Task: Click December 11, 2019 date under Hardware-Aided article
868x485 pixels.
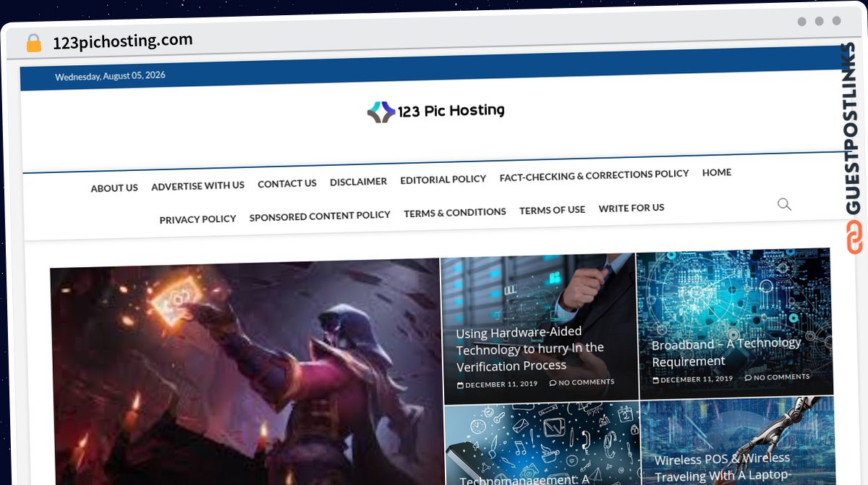Action: click(498, 384)
